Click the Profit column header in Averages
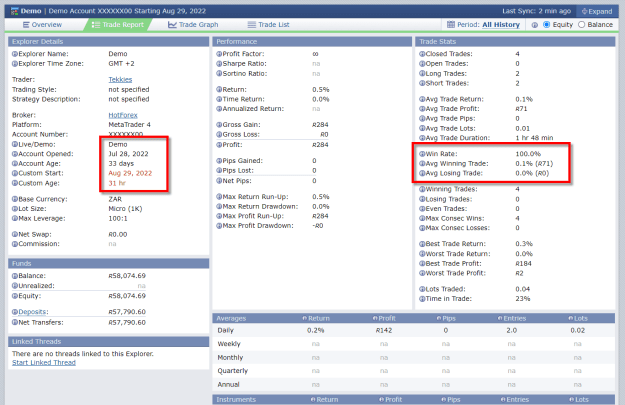 tap(384, 318)
